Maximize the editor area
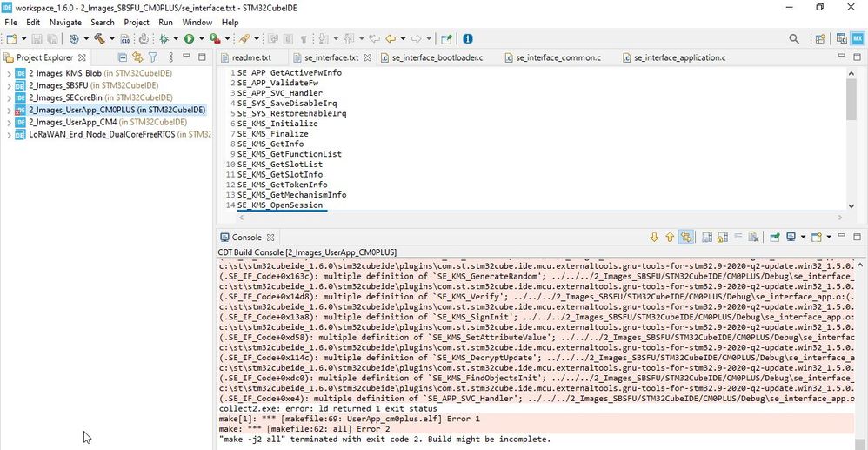 (x=857, y=57)
